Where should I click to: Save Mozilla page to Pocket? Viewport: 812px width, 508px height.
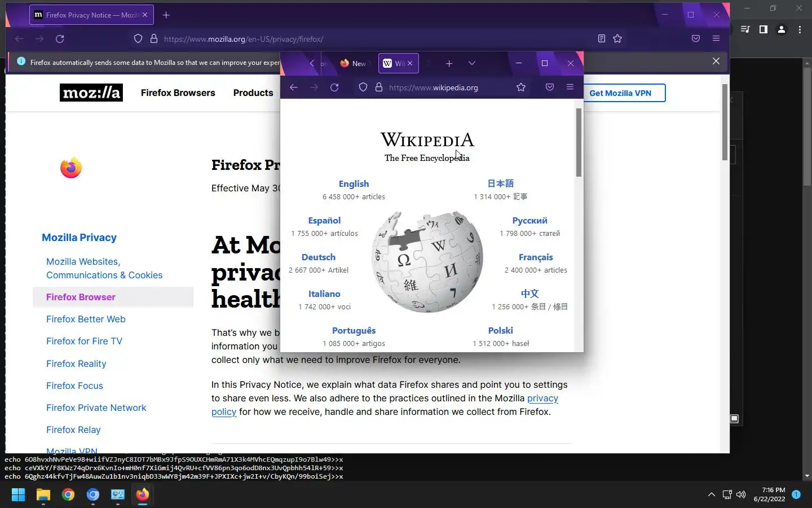696,39
